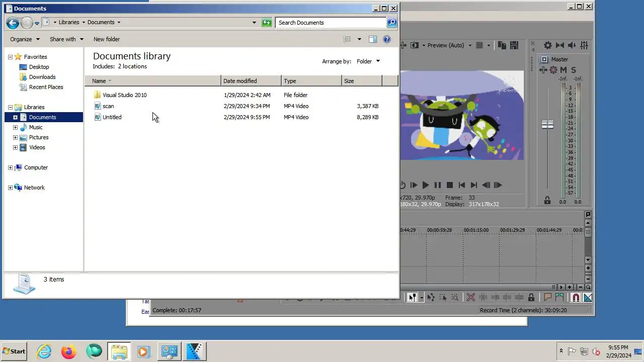Screen dimensions: 644x362
Task: Toggle snapping magnet in Vegas toolbar
Action: [576, 298]
